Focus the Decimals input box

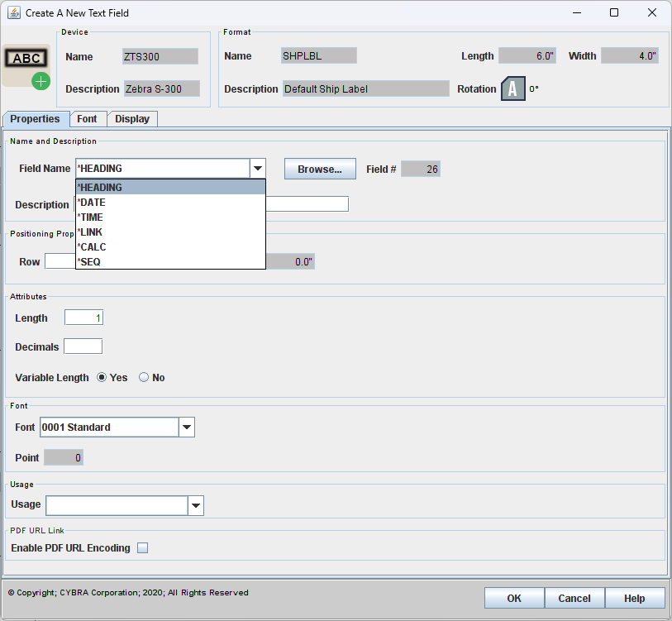[83, 346]
